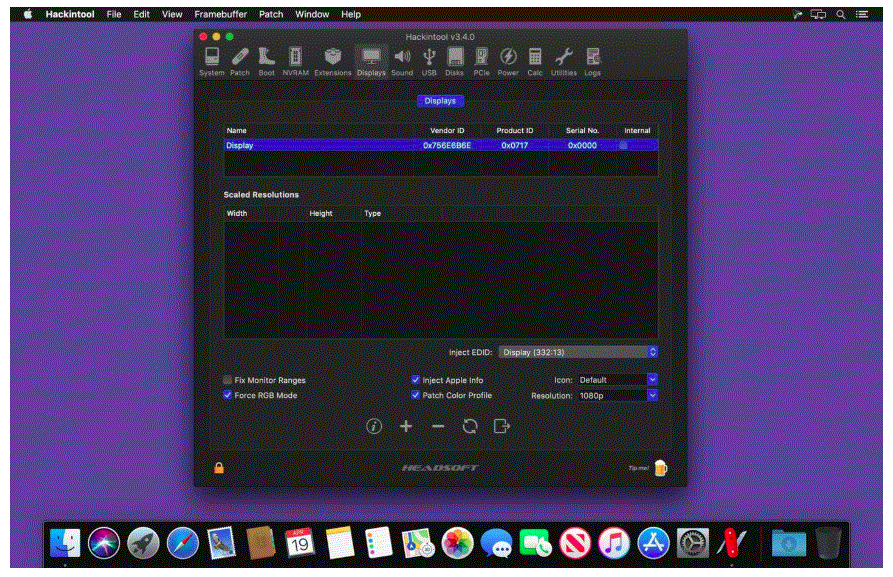Click Product ID value 0x0717
The width and height of the screenshot is (893, 577).
[x=515, y=145]
